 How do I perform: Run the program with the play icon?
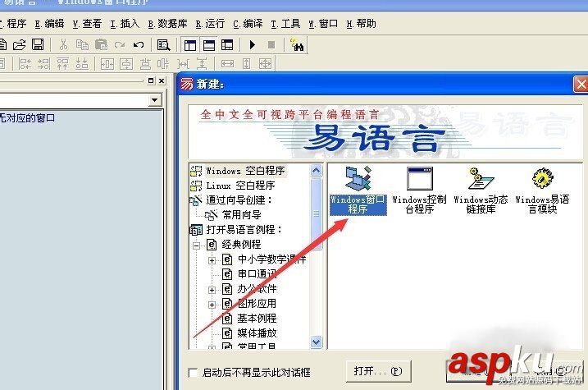(253, 45)
